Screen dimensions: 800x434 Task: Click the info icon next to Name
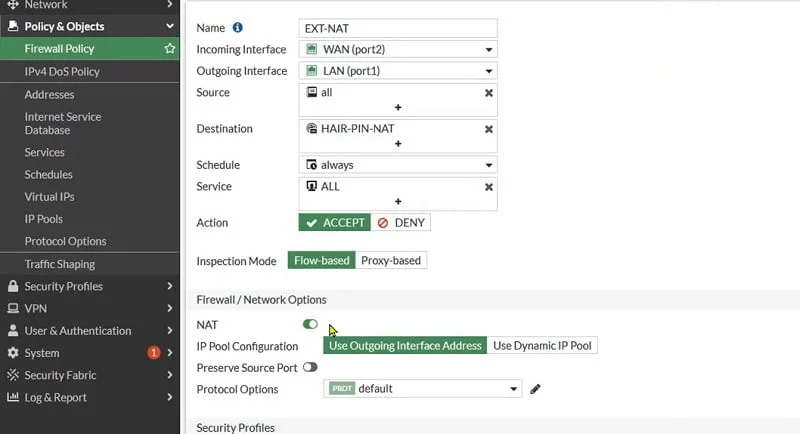(x=238, y=28)
